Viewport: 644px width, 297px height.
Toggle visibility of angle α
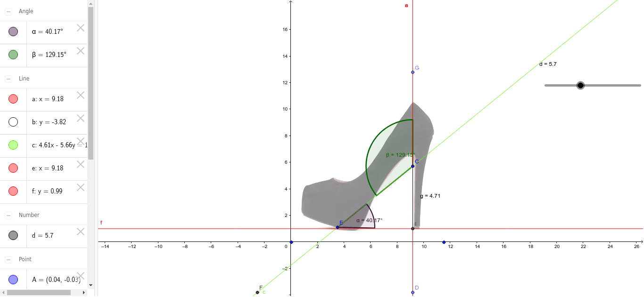coord(13,32)
